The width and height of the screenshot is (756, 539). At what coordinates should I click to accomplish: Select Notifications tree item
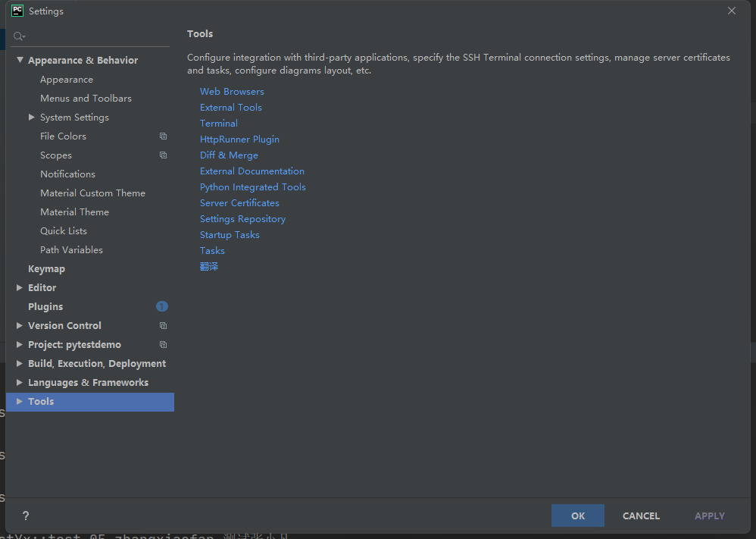click(67, 174)
